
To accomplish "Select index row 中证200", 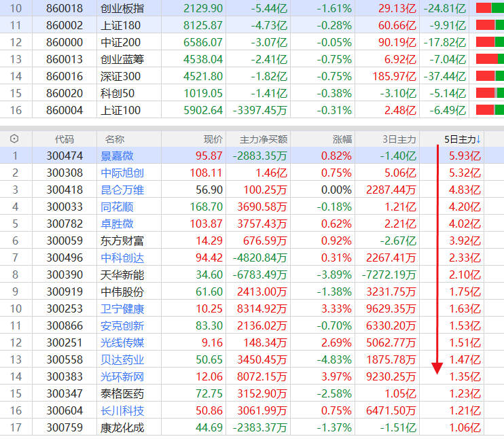I will [252, 42].
